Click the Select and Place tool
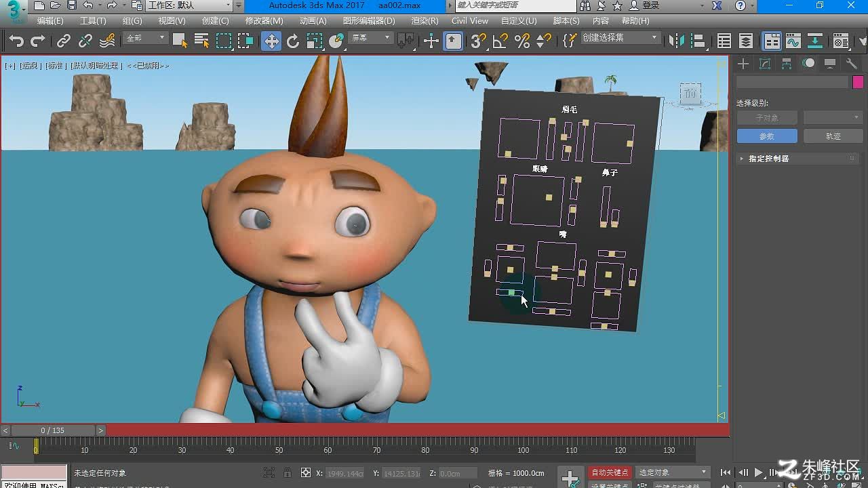 [x=336, y=41]
